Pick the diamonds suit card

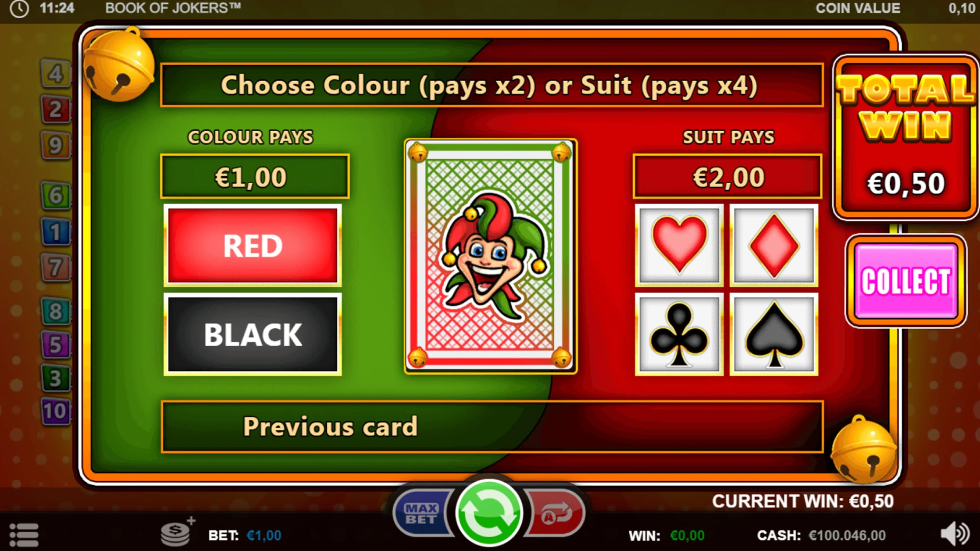click(774, 245)
